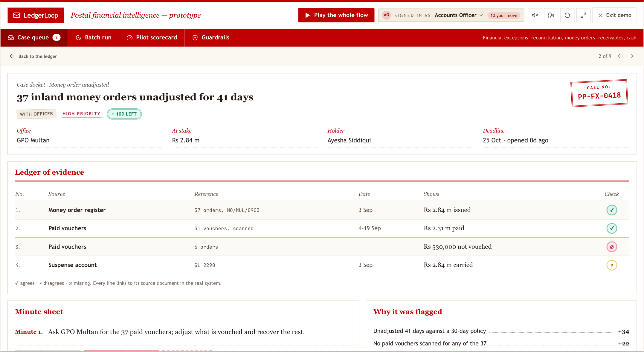Screen dimensions: 644x352
Task: Open the Case queue tab
Action: 34,38
